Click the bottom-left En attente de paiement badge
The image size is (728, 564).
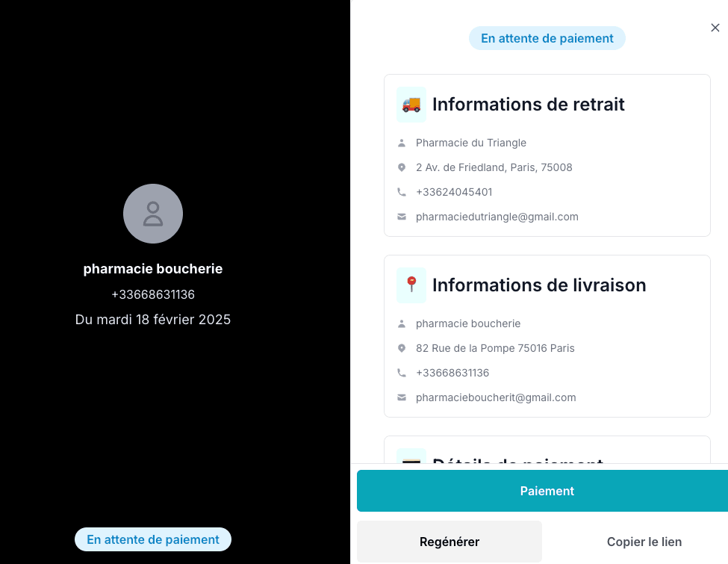153,539
